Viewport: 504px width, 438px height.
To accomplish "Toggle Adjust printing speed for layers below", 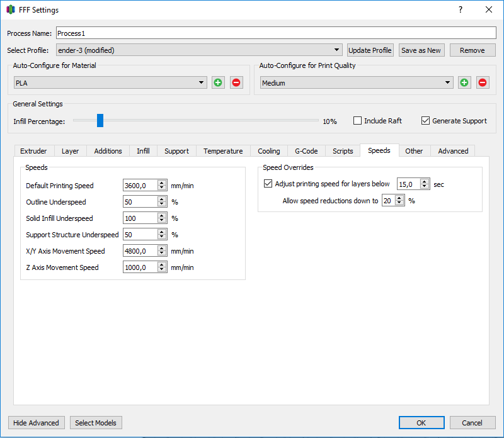I will coord(268,184).
